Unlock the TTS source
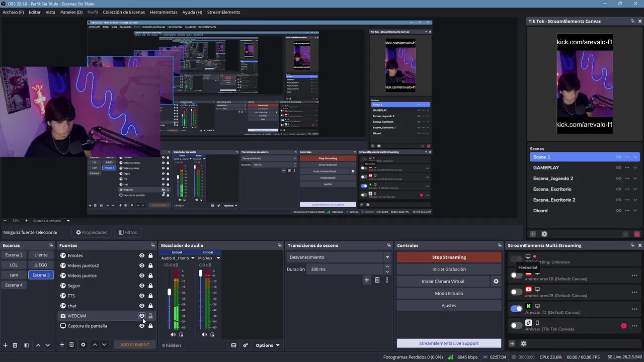The width and height of the screenshot is (644, 362). (x=150, y=296)
